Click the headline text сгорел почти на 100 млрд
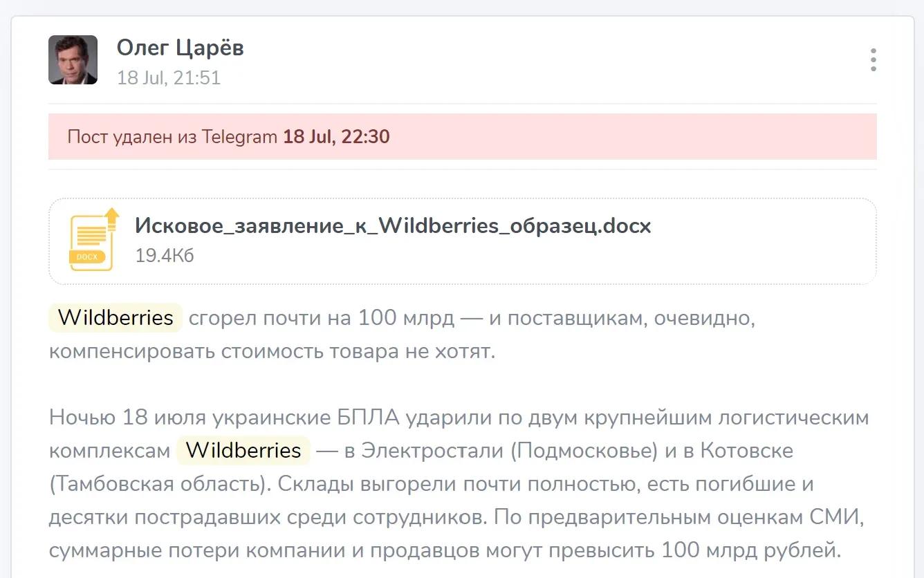Image resolution: width=924 pixels, height=578 pixels. (x=322, y=318)
